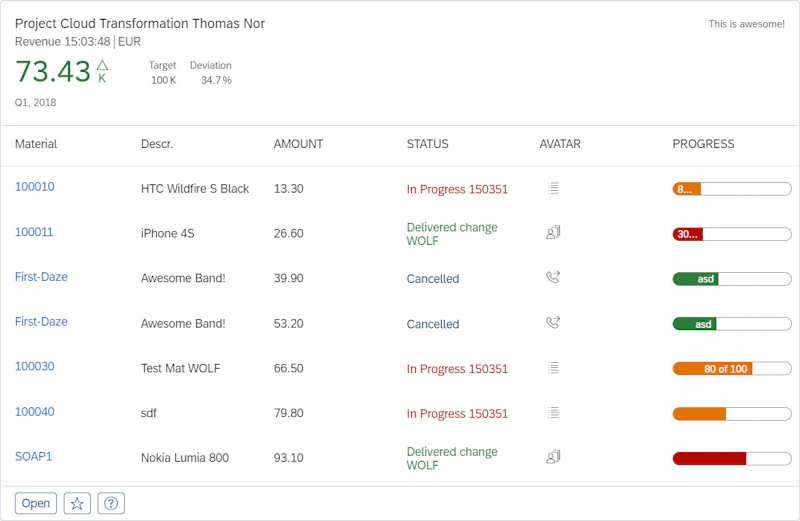Click the list icon in the HTC Wildfire row
This screenshot has height=521, width=800.
553,188
